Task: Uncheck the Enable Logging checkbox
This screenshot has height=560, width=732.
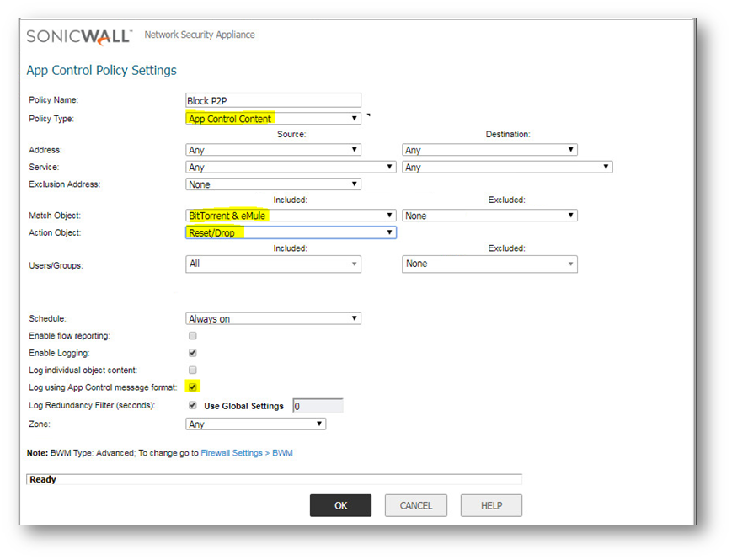Action: 193,353
